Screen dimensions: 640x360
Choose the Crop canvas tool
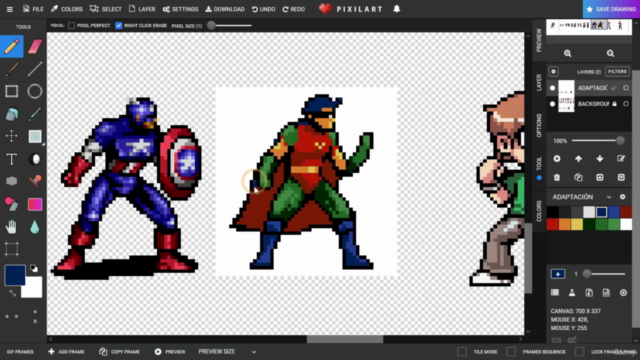pyautogui.click(x=11, y=249)
